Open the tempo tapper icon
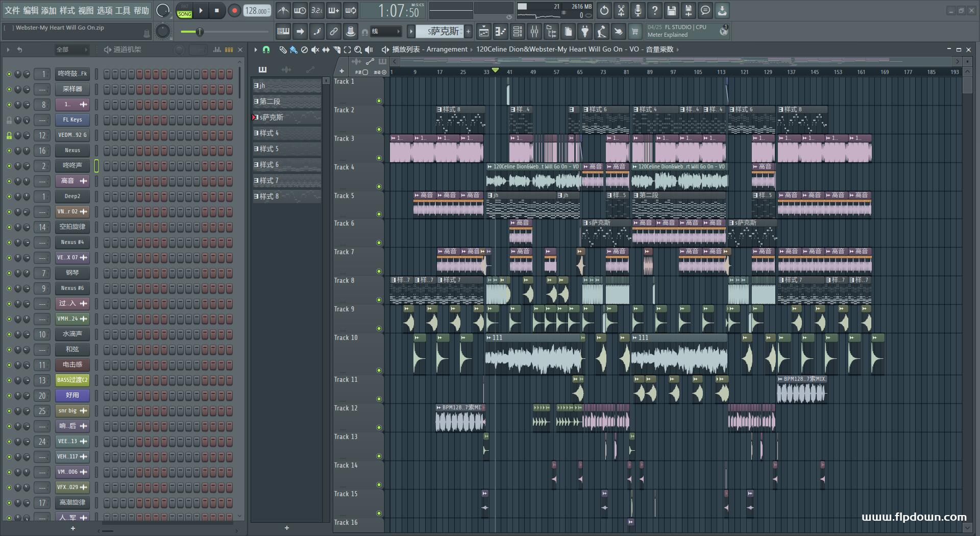The image size is (980, 536). coord(602,32)
